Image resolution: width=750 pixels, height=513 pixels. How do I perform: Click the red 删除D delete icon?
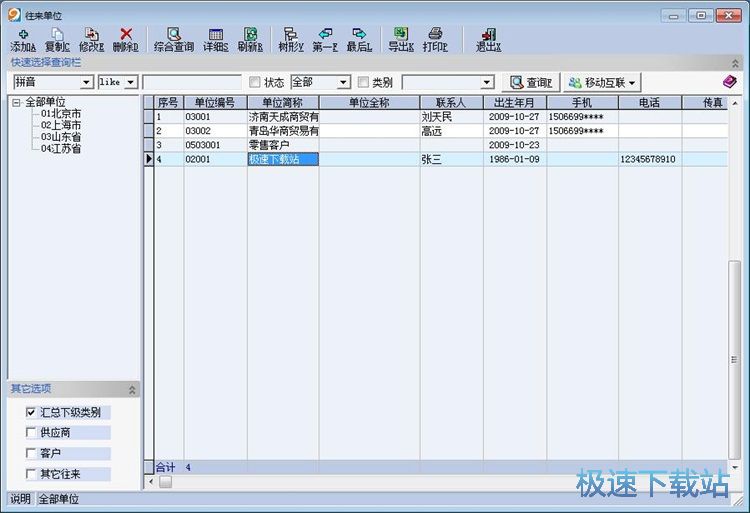(126, 40)
